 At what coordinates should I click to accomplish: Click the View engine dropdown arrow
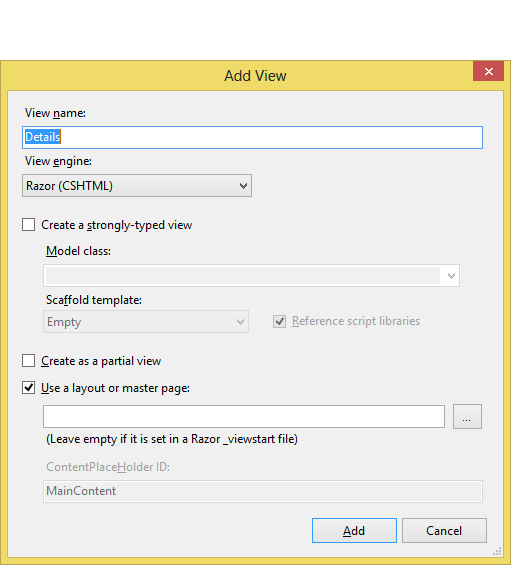[243, 186]
